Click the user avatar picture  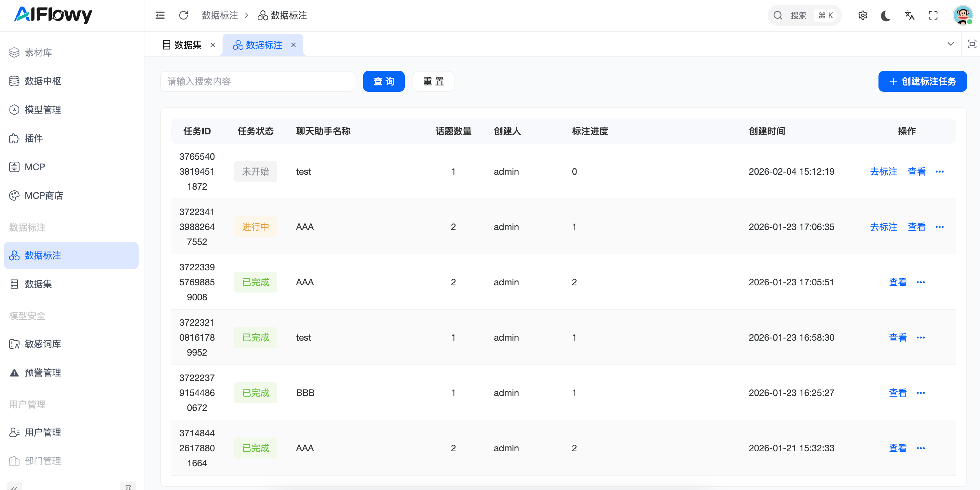[962, 16]
